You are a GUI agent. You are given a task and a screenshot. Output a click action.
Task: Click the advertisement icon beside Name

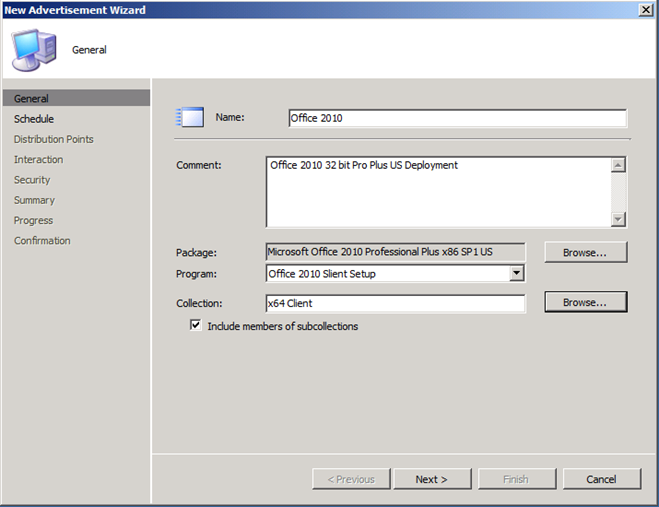(190, 117)
